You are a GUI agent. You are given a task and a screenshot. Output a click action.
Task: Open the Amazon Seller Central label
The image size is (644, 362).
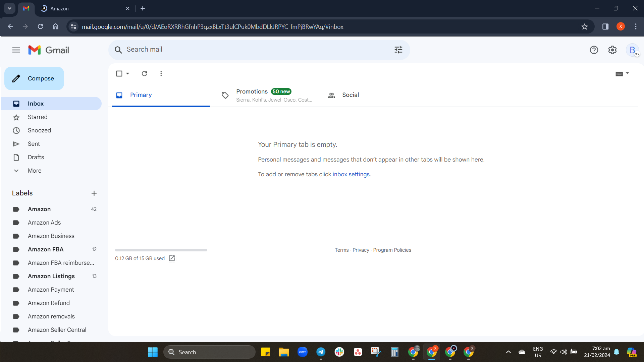pos(51,330)
